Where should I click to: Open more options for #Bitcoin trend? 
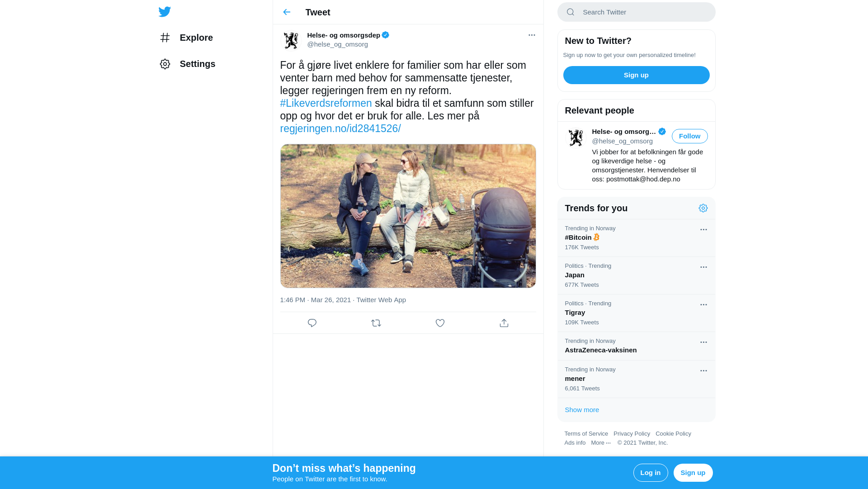click(x=703, y=230)
